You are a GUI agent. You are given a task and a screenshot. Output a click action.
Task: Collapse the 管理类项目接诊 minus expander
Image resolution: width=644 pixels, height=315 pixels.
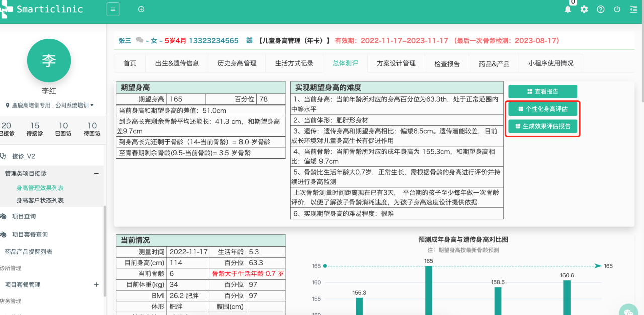[96, 173]
